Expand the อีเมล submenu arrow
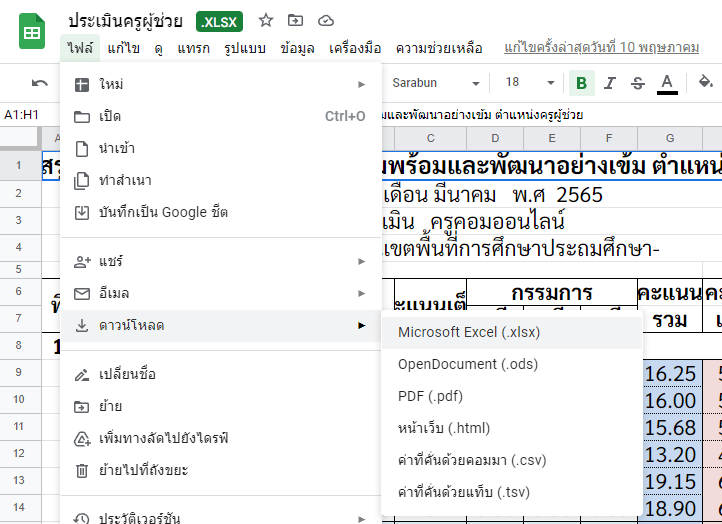 361,294
